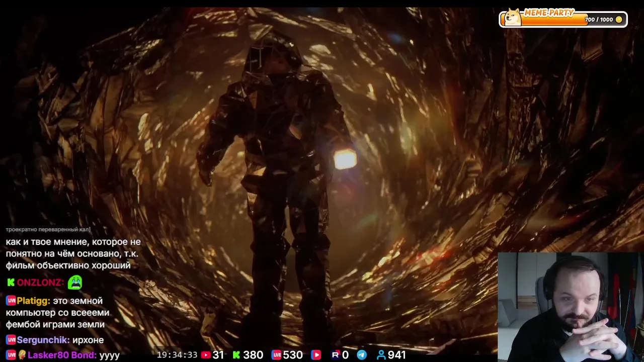
Task: Click the '380' Kick viewers number
Action: point(253,355)
